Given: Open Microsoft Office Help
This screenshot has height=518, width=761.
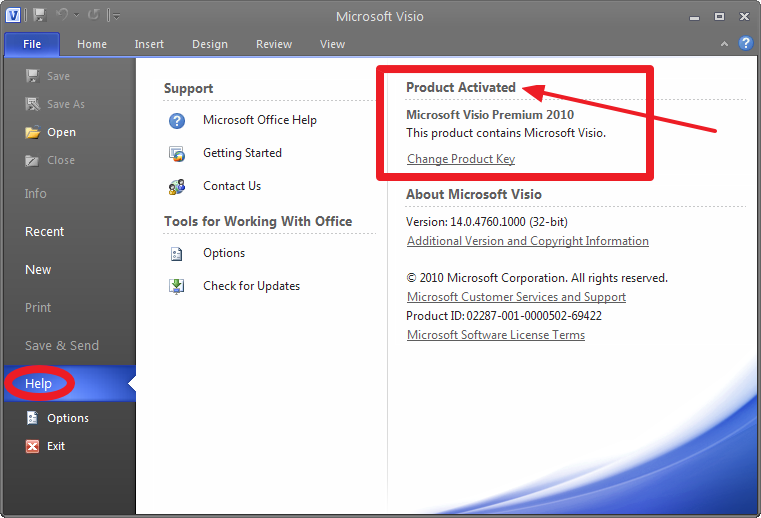Looking at the screenshot, I should (x=260, y=120).
